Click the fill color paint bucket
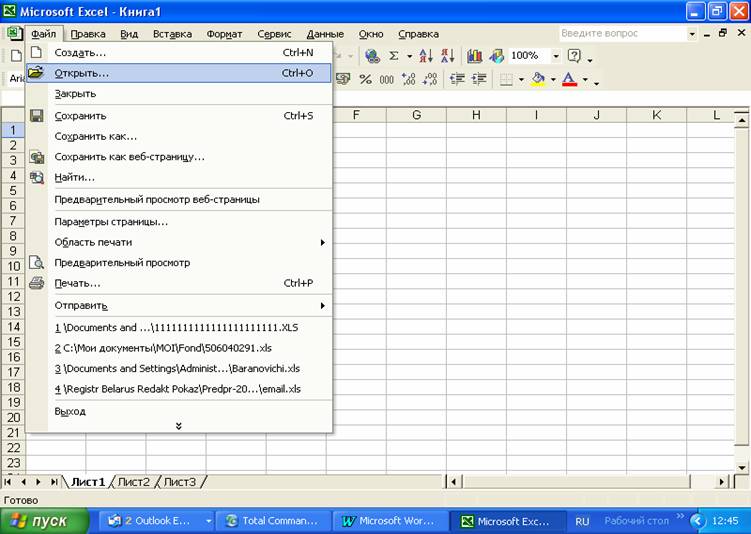The width and height of the screenshot is (751, 534). (x=538, y=79)
